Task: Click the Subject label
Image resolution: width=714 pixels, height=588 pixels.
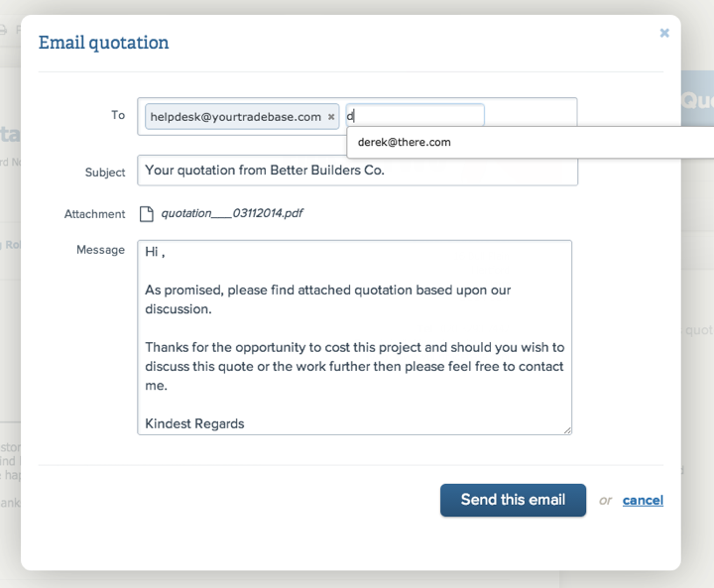Action: pos(105,173)
